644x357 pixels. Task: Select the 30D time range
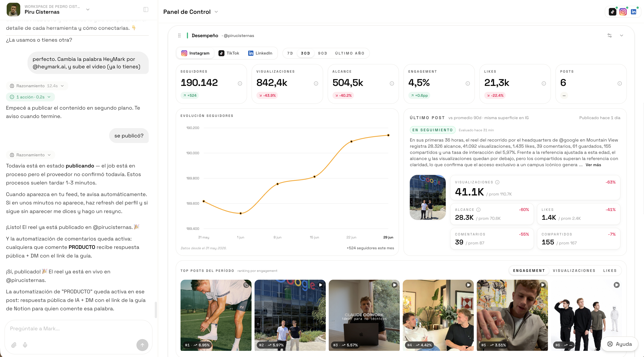coord(305,53)
